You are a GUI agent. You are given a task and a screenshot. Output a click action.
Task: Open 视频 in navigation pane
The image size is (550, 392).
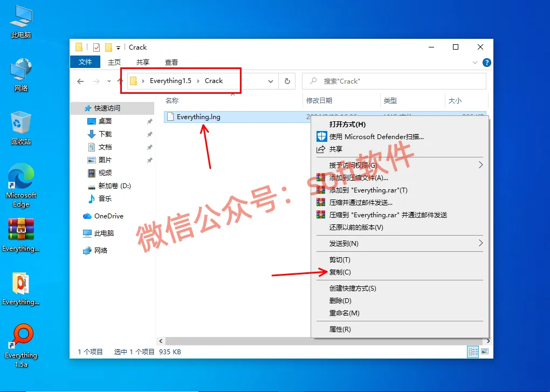[x=105, y=173]
